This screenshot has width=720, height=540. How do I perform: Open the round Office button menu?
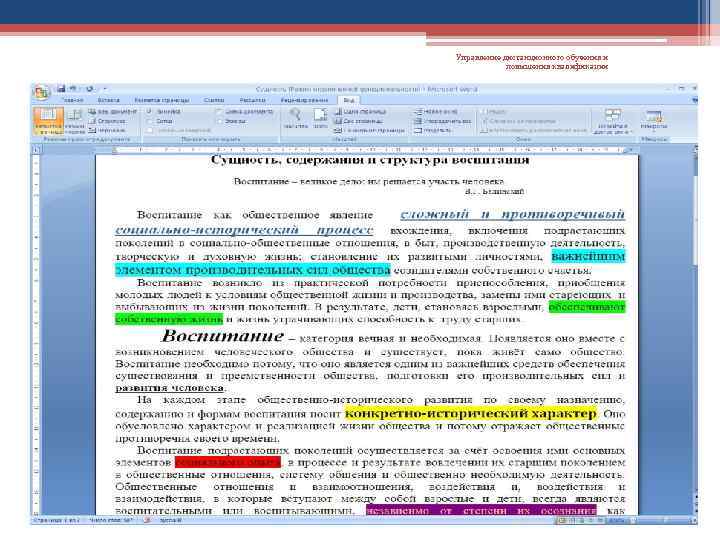click(x=41, y=92)
